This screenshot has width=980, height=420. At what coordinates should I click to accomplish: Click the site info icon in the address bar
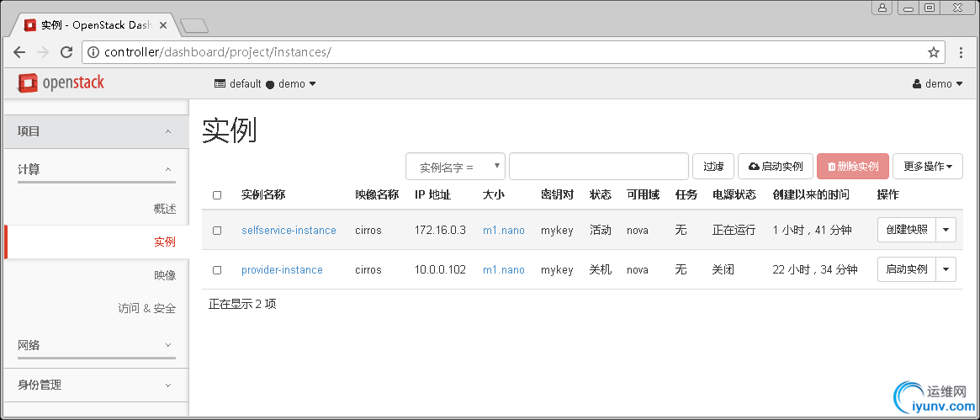[x=93, y=52]
